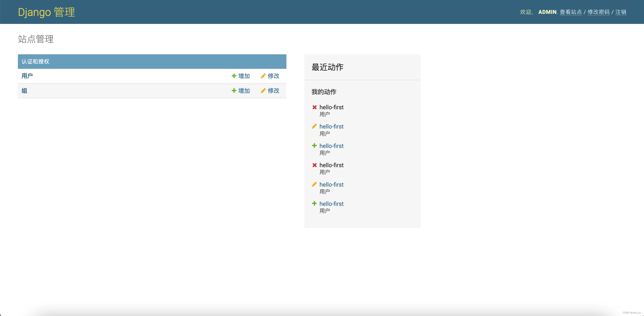The image size is (644, 316).
Task: Click the 修改 pencil link in 组 row
Action: (270, 91)
